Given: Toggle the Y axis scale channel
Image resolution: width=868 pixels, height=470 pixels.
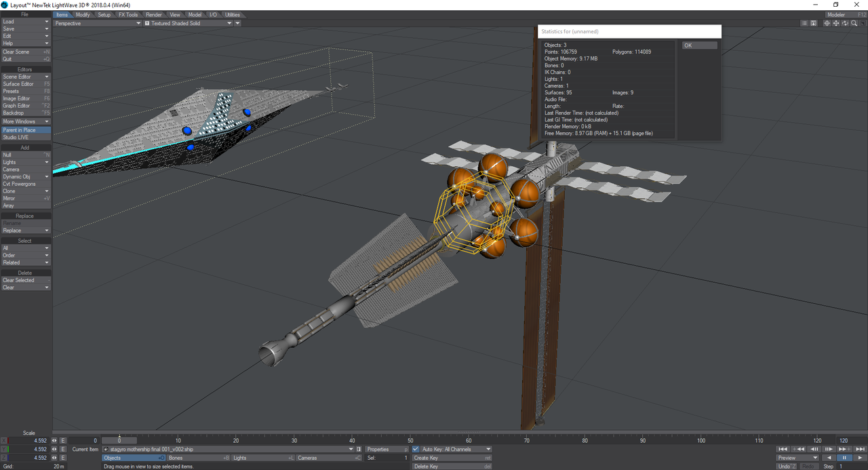Looking at the screenshot, I should tap(4, 449).
